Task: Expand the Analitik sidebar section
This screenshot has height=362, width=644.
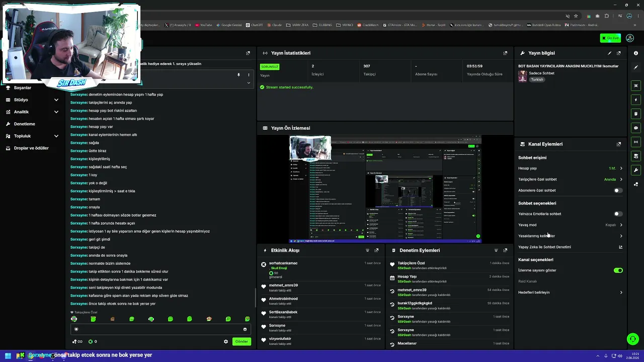Action: (x=32, y=112)
